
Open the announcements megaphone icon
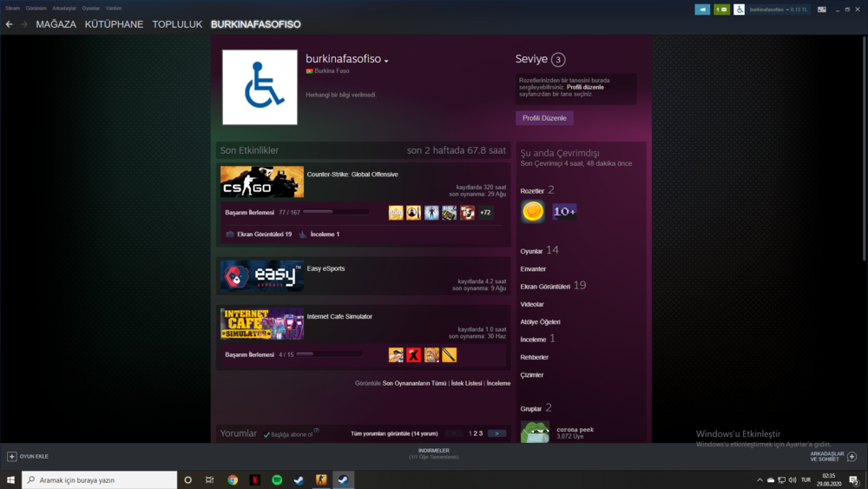pos(702,10)
